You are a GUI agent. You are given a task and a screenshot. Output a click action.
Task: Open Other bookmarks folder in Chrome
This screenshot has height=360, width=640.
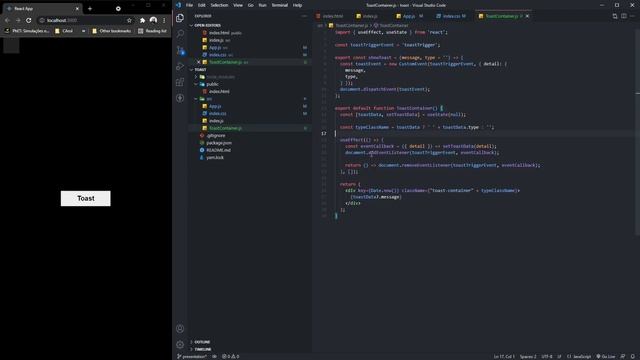tap(111, 31)
